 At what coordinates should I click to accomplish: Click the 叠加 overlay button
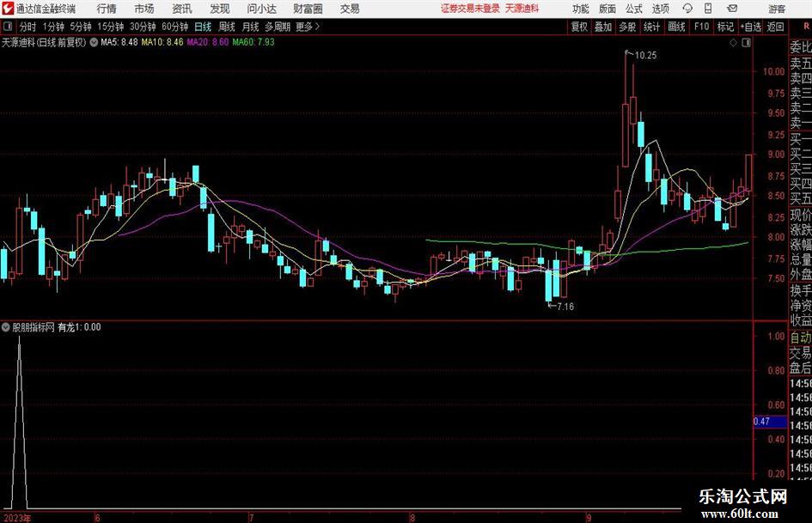click(603, 27)
